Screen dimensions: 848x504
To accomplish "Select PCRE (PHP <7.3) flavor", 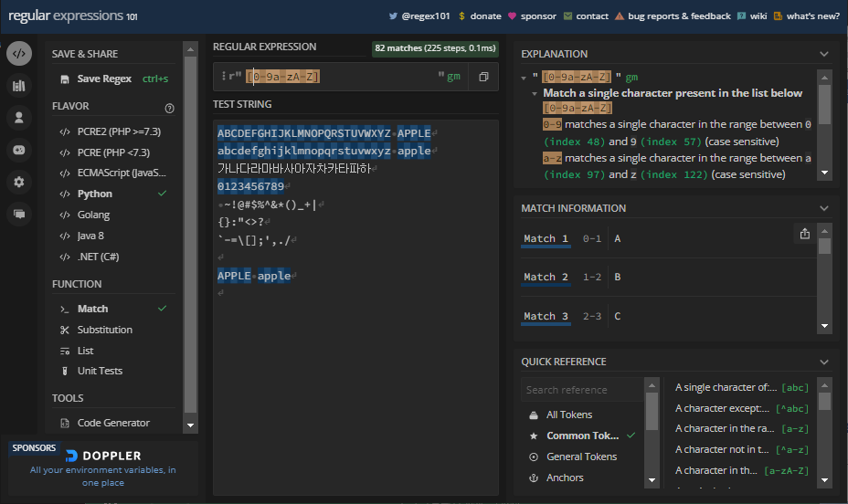I will [113, 152].
